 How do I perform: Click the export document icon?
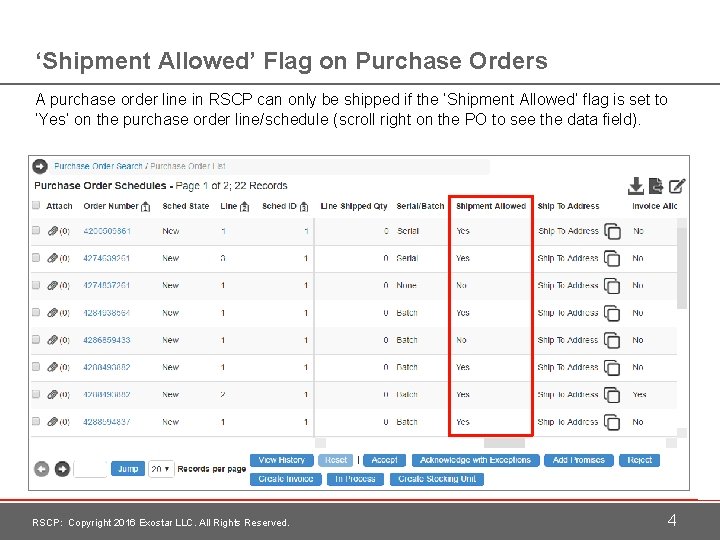[x=656, y=186]
